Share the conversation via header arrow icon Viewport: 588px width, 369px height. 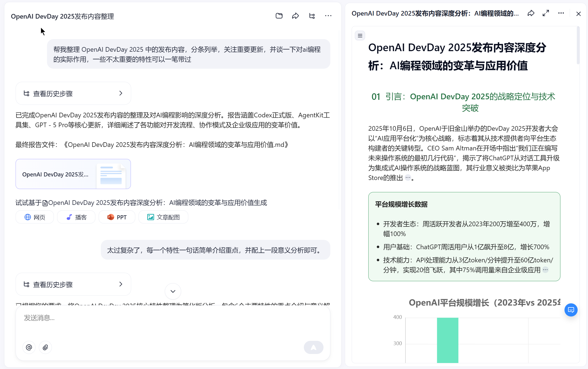[x=295, y=16]
